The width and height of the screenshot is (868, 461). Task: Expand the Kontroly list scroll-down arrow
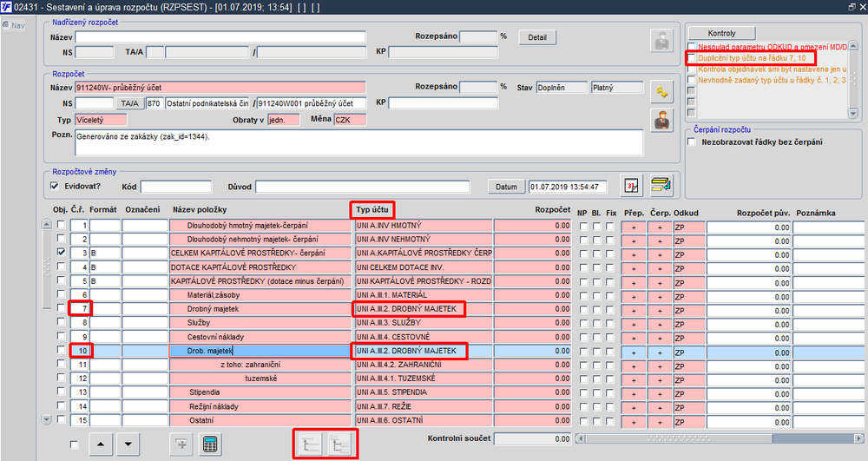[852, 114]
